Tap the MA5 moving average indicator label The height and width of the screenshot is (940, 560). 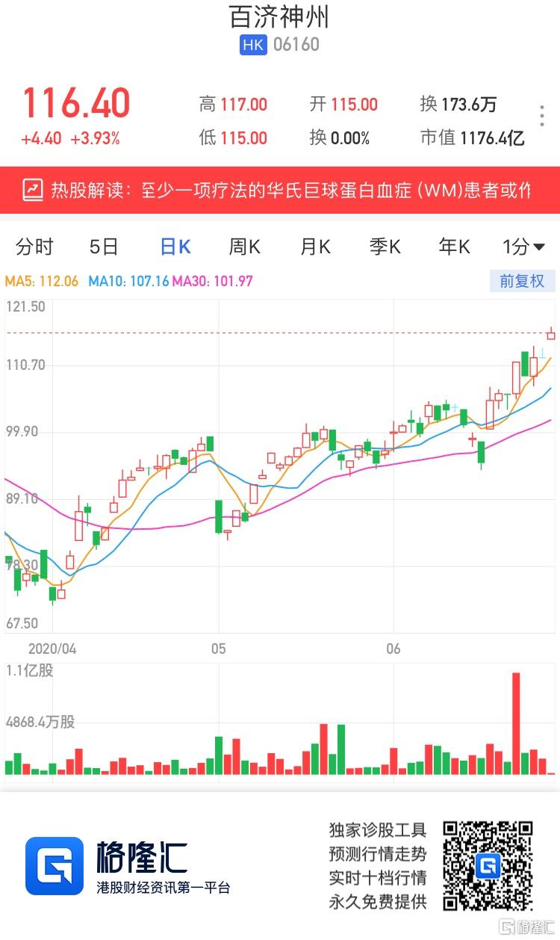pyautogui.click(x=42, y=282)
